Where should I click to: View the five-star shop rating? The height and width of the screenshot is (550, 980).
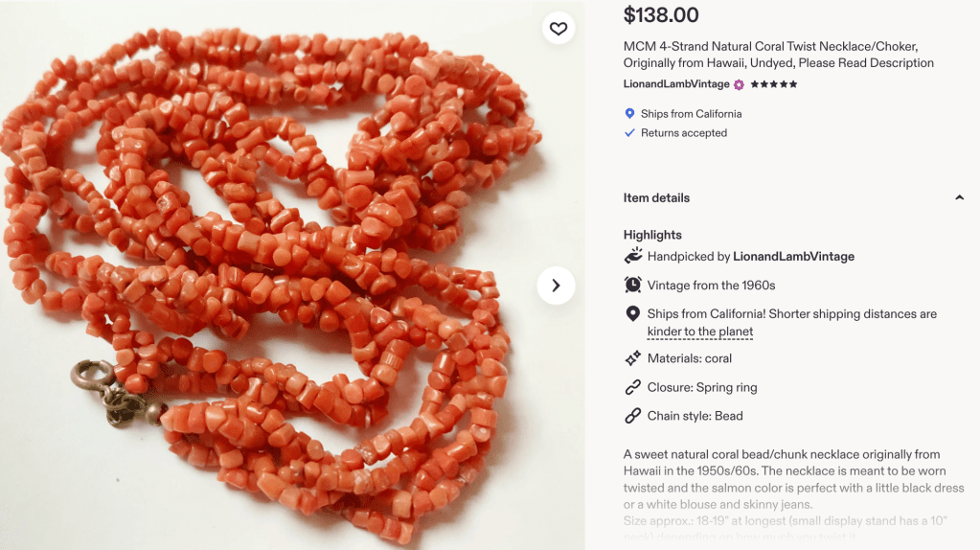pyautogui.click(x=774, y=84)
